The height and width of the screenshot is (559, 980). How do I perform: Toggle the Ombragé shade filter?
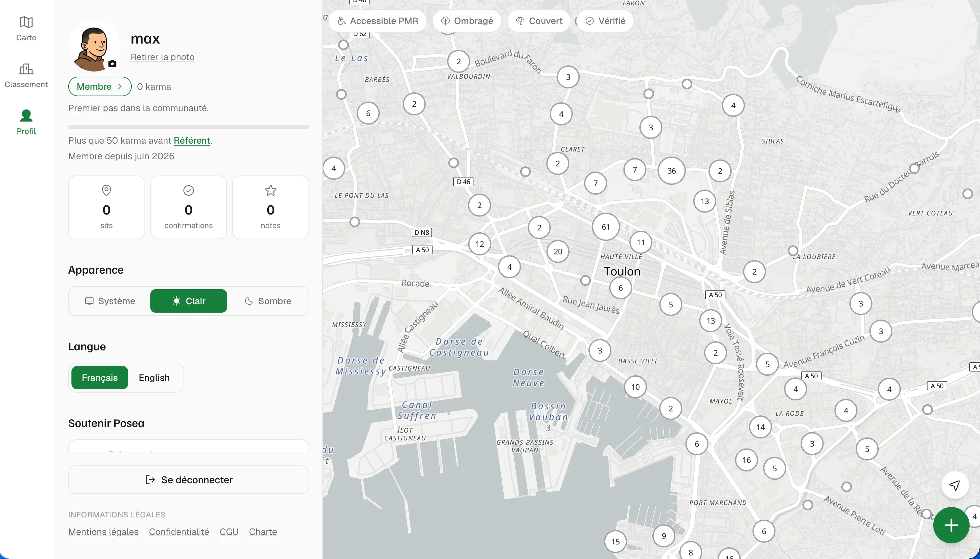467,21
